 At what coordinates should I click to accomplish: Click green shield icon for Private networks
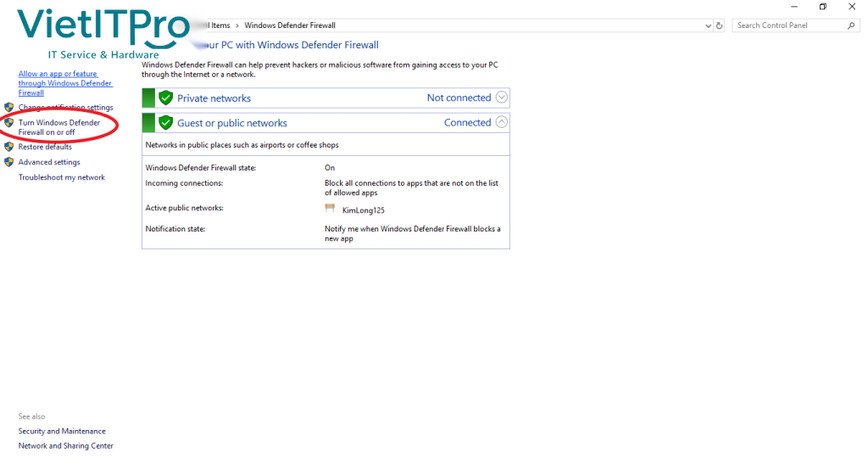pyautogui.click(x=165, y=98)
